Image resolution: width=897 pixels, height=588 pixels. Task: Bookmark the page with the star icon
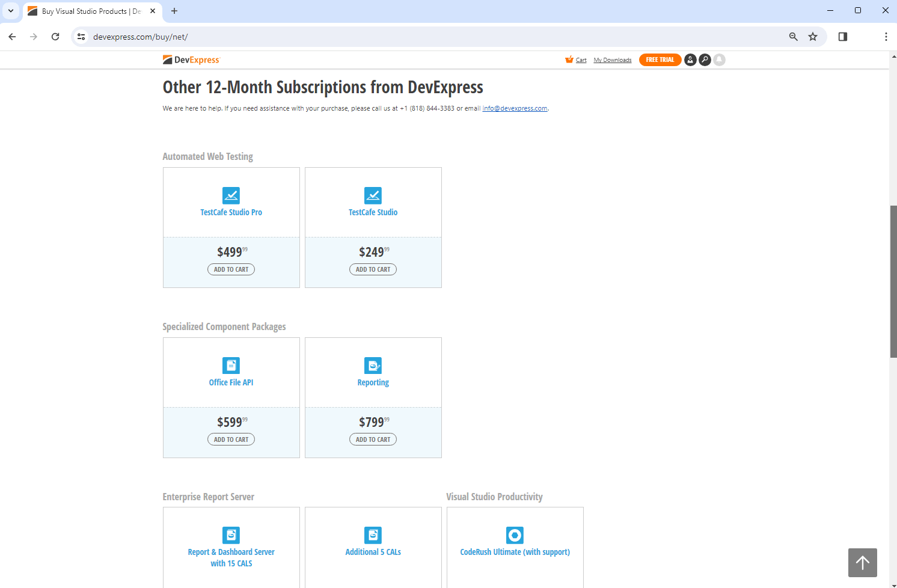(813, 37)
